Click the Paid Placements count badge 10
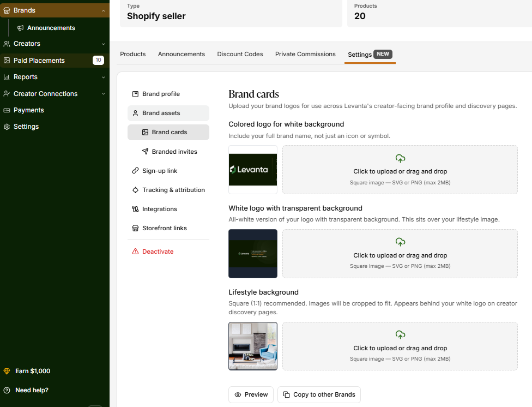Screen dimensions: 532x407 (99, 60)
